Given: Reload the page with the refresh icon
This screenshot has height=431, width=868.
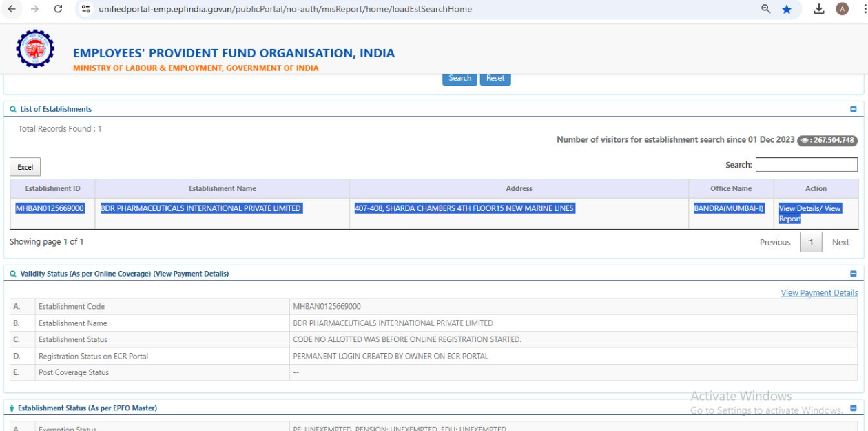Looking at the screenshot, I should click(x=58, y=9).
